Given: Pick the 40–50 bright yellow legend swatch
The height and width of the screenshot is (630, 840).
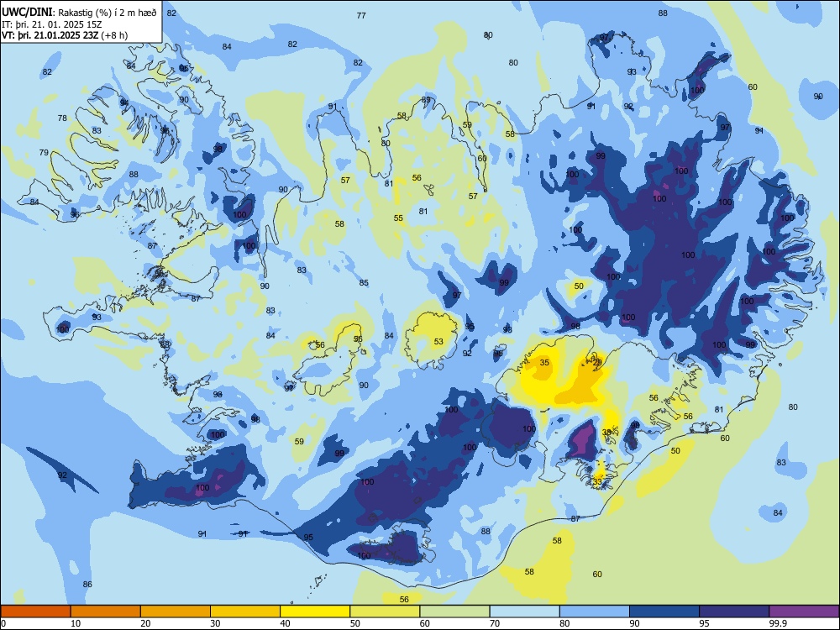Looking at the screenshot, I should pyautogui.click(x=315, y=612).
